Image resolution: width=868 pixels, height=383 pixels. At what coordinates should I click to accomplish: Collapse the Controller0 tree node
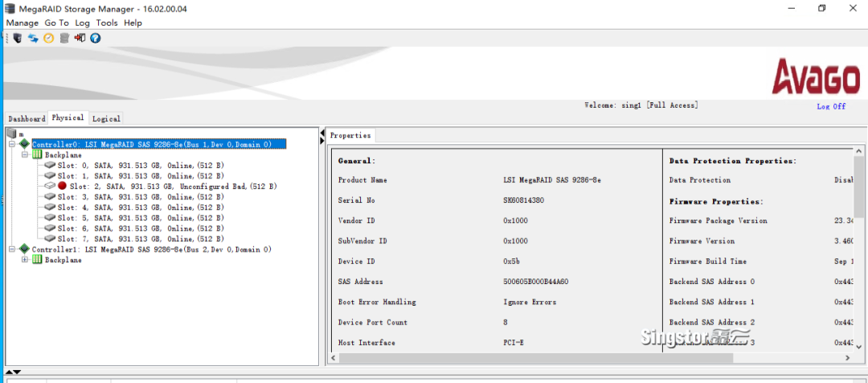point(11,144)
